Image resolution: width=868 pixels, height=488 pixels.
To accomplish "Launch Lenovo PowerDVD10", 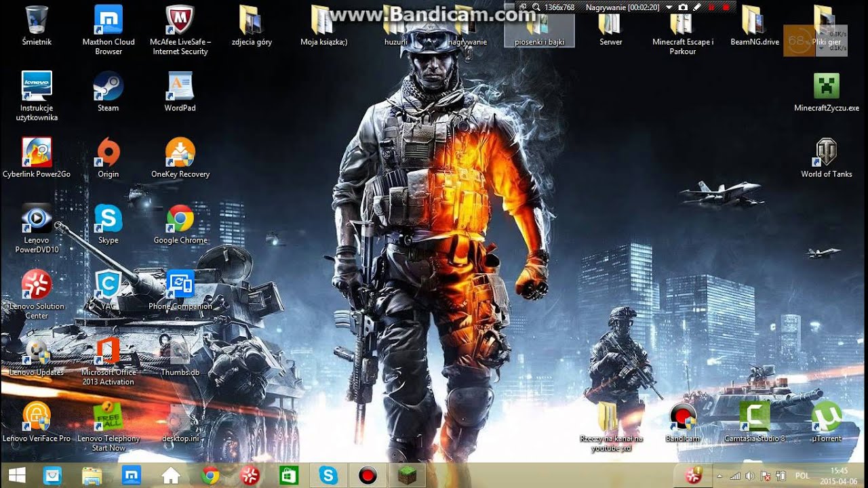I will 37,228.
